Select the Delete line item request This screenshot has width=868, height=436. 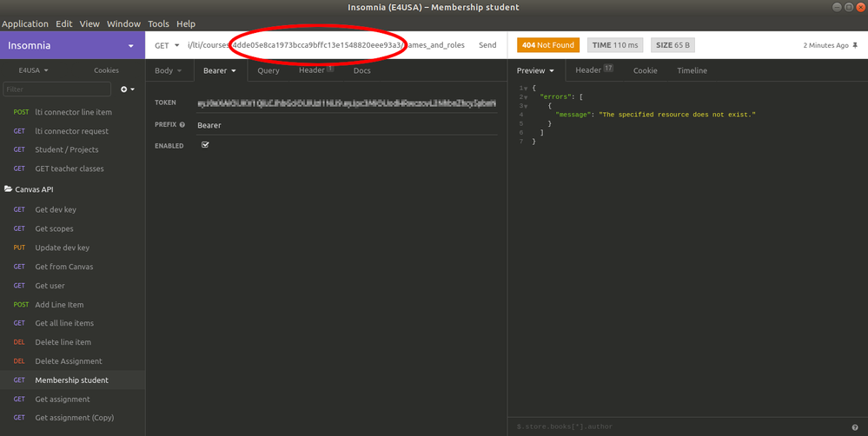point(72,342)
